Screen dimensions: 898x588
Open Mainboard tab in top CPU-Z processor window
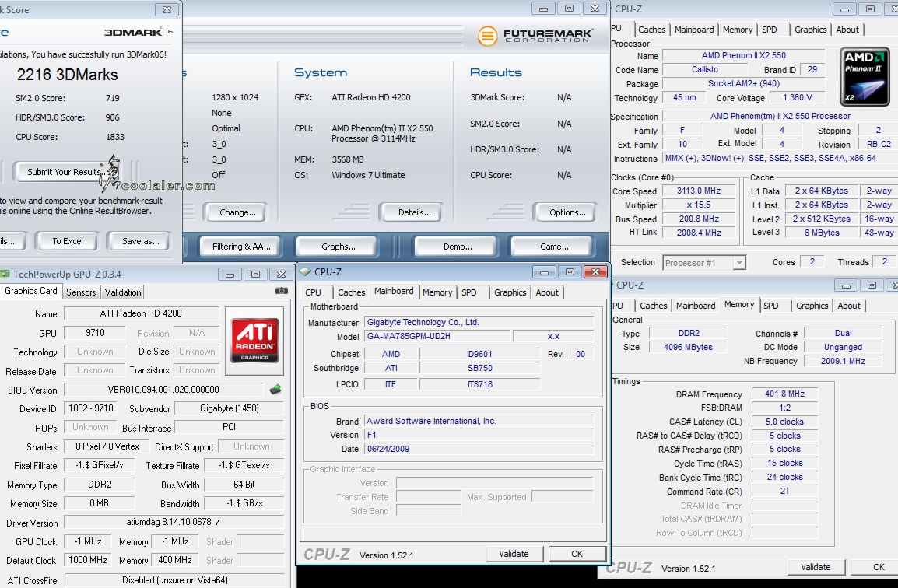[x=694, y=30]
